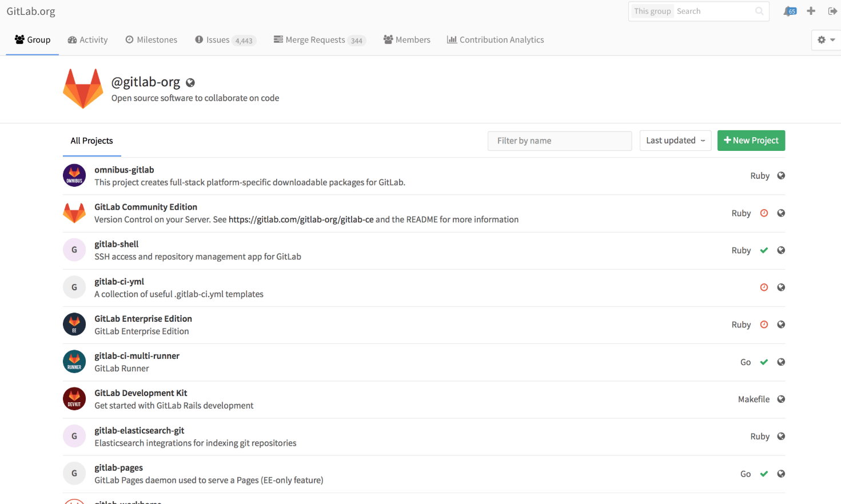Click the gitlab-shell G avatar
841x504 pixels.
pyautogui.click(x=74, y=250)
